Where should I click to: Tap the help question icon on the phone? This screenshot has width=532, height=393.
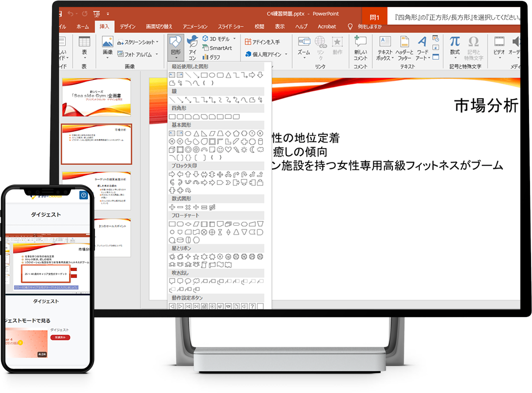pos(84,195)
